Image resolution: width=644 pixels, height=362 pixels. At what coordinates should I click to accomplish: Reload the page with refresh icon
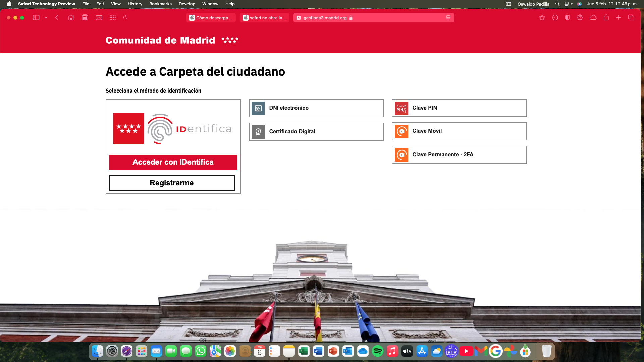(x=125, y=17)
